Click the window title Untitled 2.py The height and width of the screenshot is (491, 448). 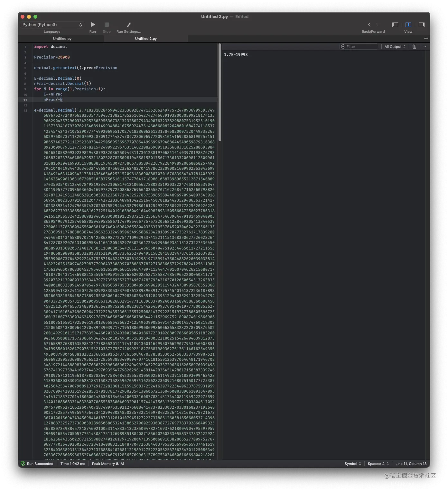214,17
